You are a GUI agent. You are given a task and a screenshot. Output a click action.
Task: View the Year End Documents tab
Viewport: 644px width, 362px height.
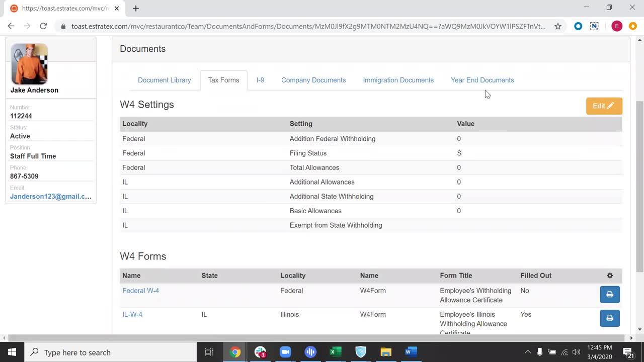[x=482, y=80]
